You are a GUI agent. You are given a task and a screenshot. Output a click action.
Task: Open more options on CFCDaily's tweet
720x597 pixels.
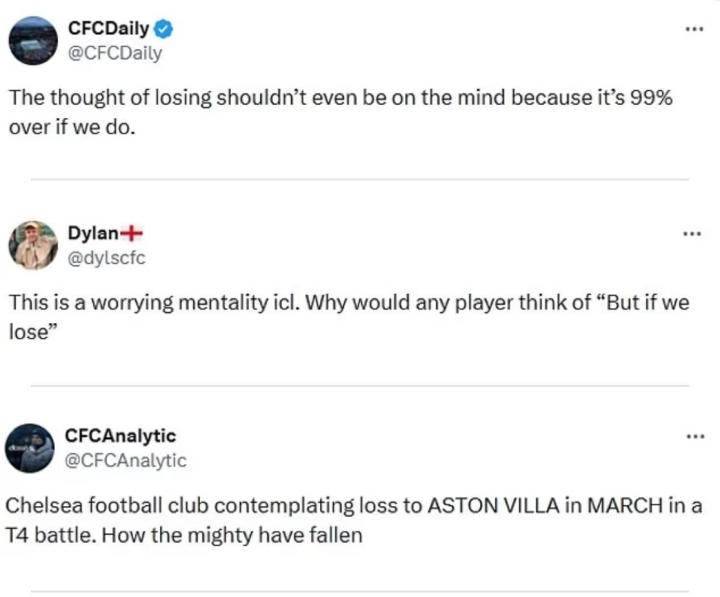point(693,29)
